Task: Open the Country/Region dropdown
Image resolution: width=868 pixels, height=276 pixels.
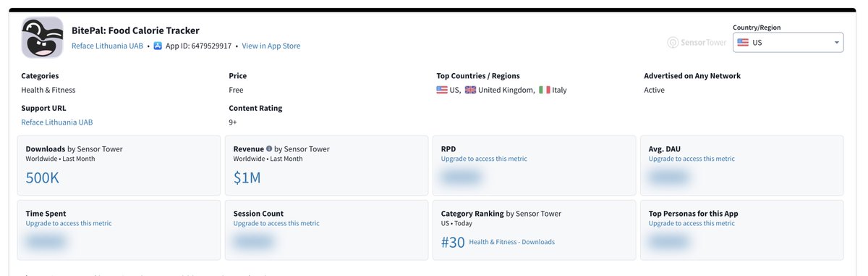Action: [x=788, y=43]
